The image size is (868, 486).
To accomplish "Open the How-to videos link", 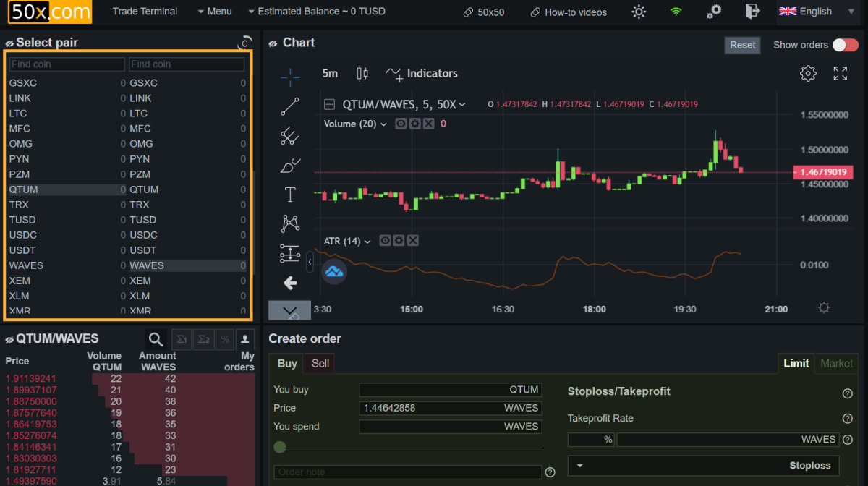I will (x=569, y=12).
